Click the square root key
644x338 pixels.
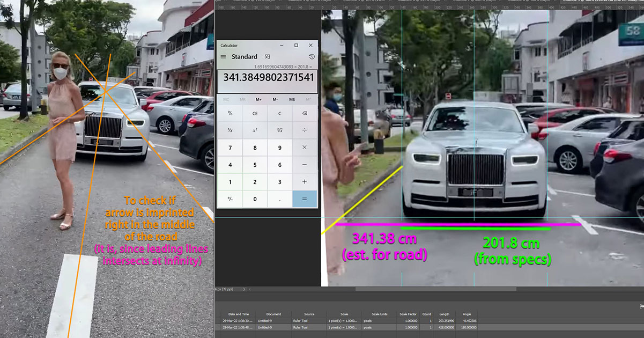tap(279, 130)
